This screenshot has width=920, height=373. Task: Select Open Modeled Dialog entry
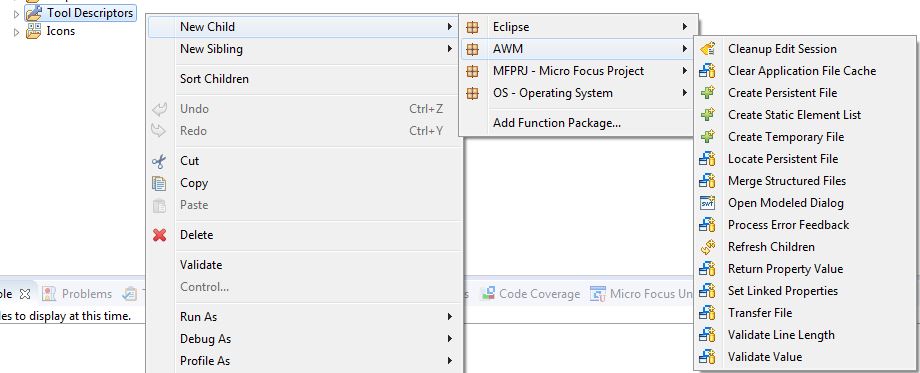(x=804, y=203)
